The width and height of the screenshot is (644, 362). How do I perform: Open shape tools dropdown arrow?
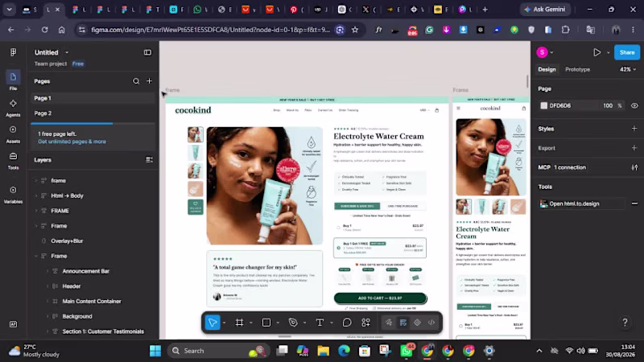coord(278,323)
